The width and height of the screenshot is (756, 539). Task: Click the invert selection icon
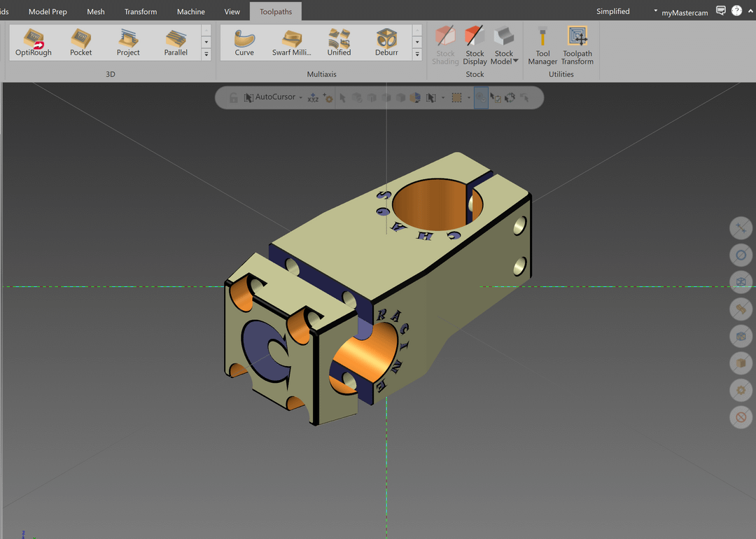(x=510, y=98)
